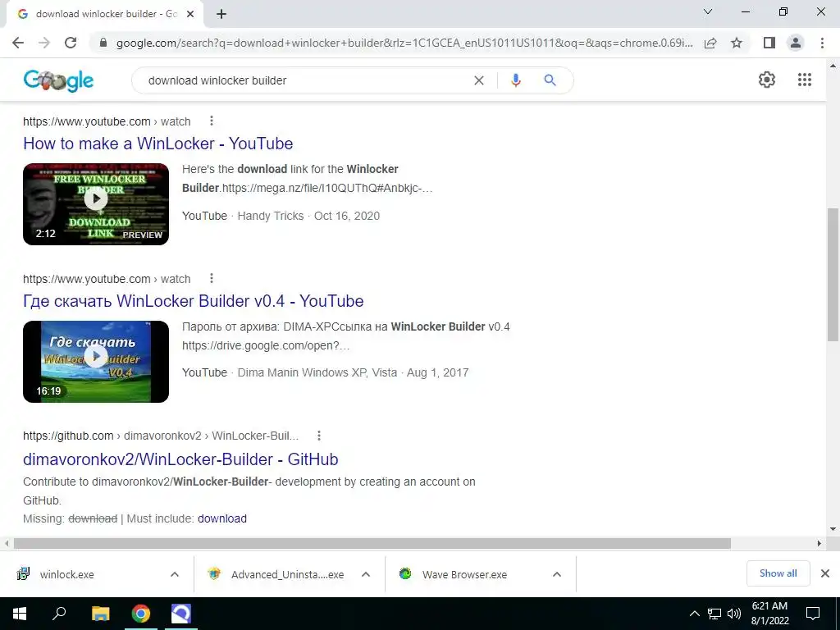This screenshot has height=630, width=840.
Task: Show all downloads
Action: (778, 573)
